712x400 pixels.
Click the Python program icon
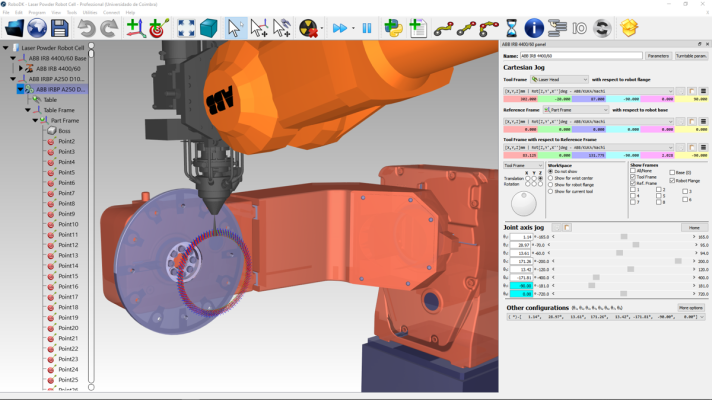click(x=393, y=28)
